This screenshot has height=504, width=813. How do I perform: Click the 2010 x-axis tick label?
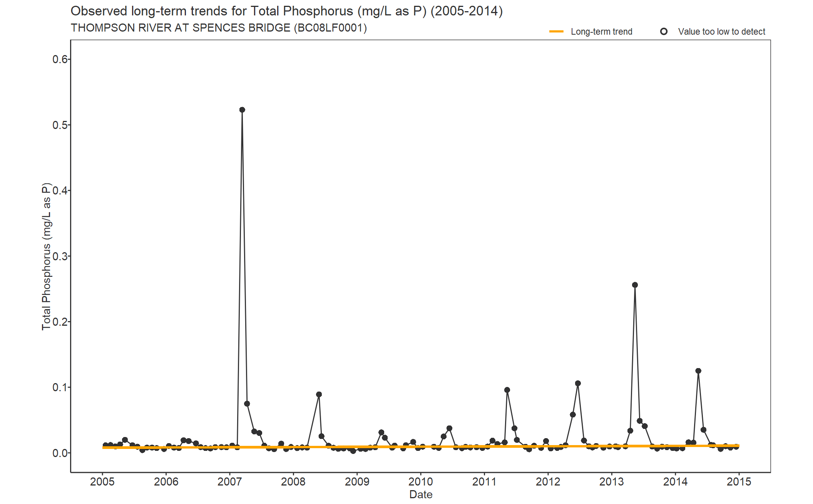(x=421, y=482)
